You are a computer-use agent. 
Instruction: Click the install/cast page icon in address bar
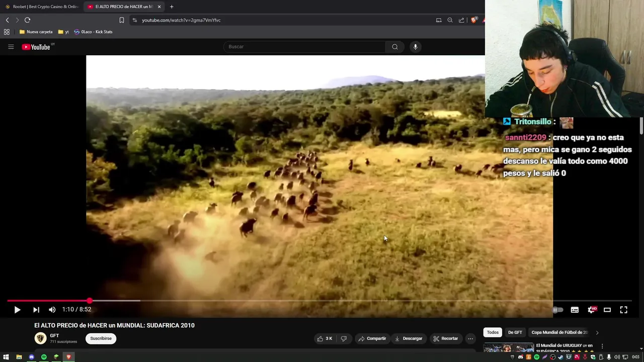pos(439,20)
